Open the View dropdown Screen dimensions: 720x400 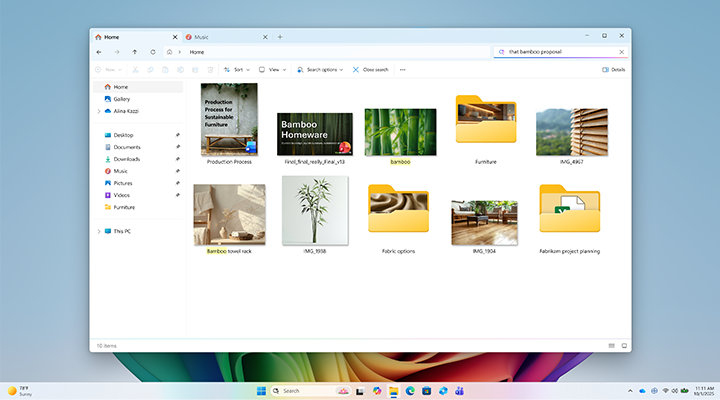coord(273,70)
